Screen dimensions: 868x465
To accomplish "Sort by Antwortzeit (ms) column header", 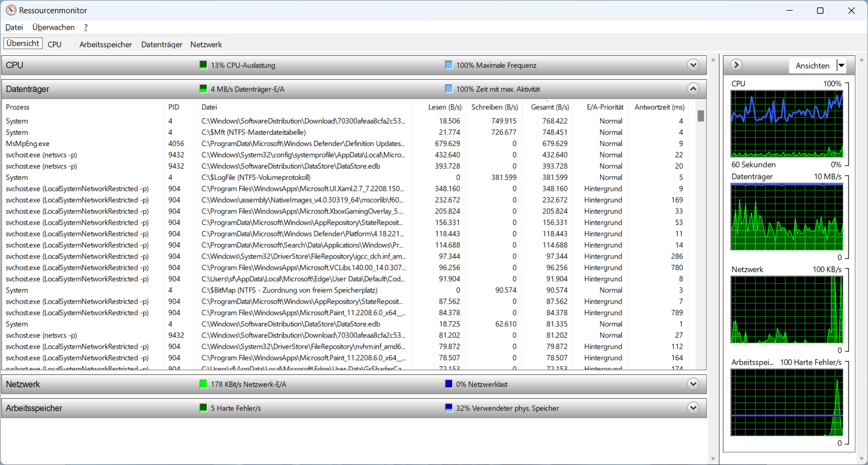I will (658, 107).
